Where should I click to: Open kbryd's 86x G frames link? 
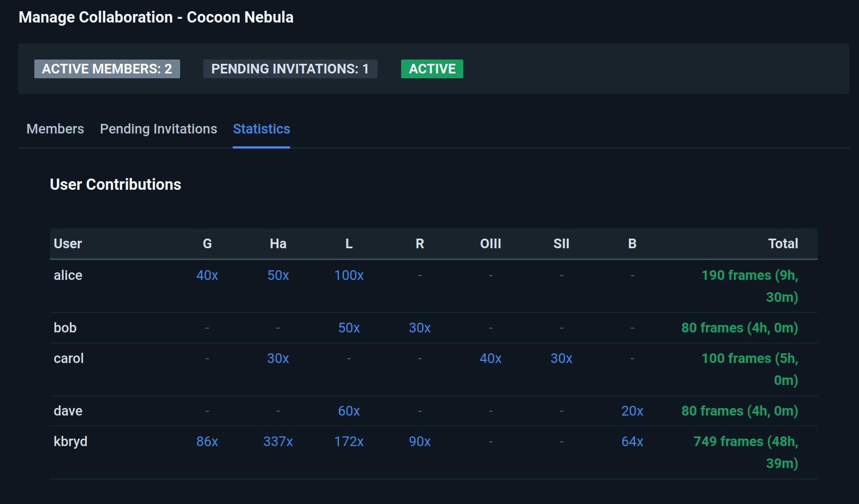pos(207,442)
